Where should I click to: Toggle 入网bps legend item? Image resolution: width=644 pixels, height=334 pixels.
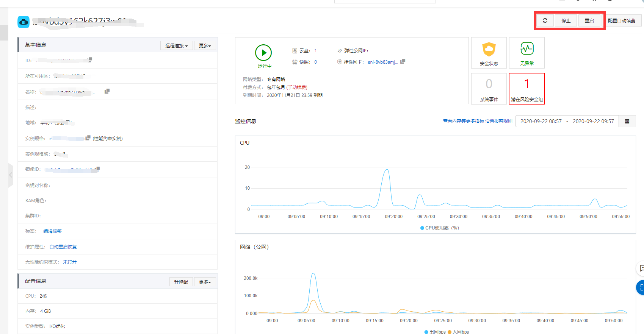[458, 332]
